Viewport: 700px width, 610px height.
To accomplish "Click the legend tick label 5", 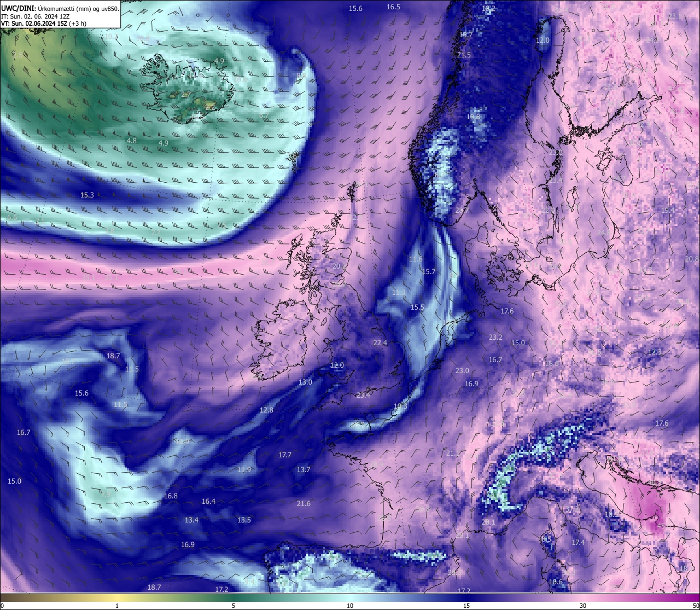I will 234,606.
